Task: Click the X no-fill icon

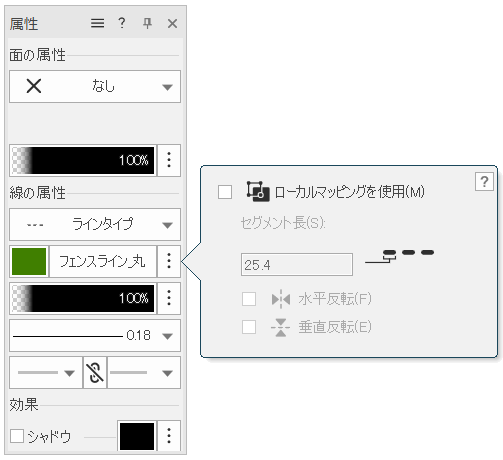Action: [34, 86]
